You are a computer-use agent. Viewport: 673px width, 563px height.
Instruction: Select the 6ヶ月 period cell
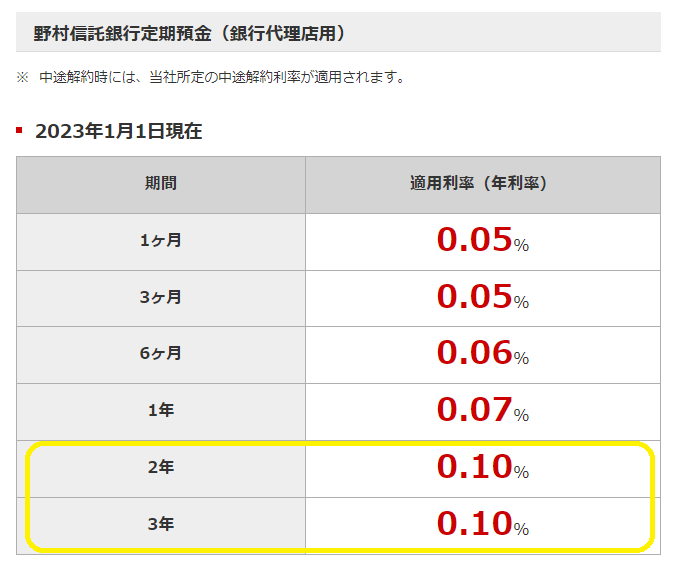(161, 355)
